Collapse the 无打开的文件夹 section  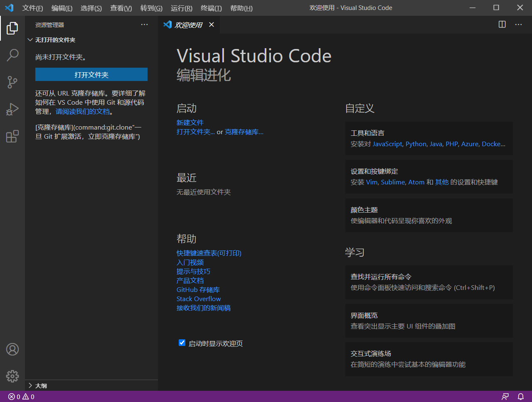click(x=91, y=40)
